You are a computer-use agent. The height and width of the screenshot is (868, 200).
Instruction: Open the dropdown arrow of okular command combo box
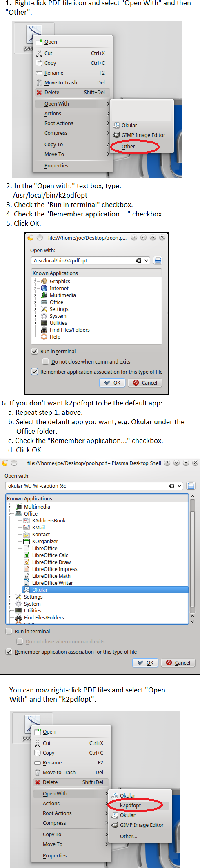click(x=179, y=486)
